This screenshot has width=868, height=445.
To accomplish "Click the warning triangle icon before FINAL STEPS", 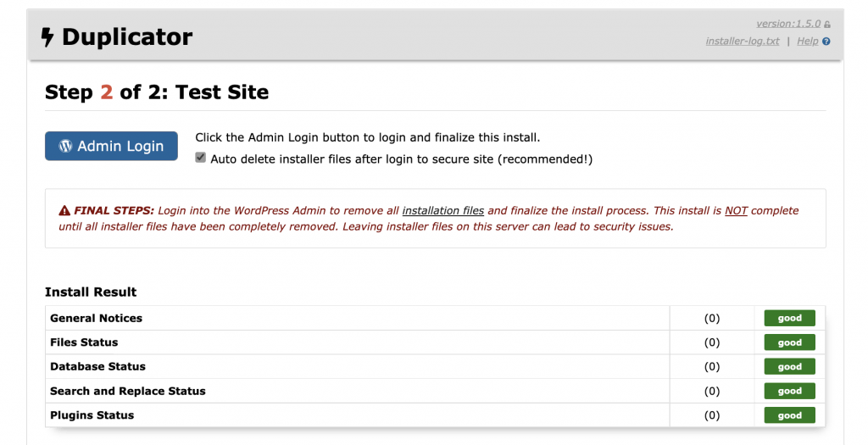I will click(64, 210).
